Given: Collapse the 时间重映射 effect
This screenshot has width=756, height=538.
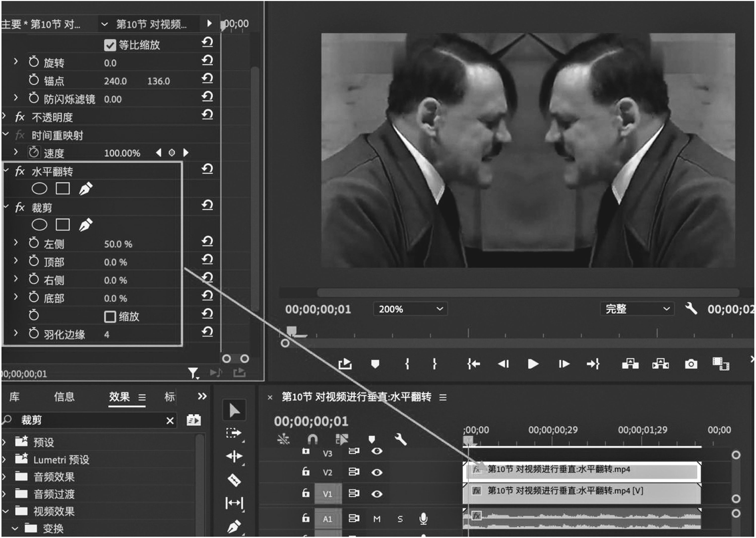Looking at the screenshot, I should [x=6, y=134].
